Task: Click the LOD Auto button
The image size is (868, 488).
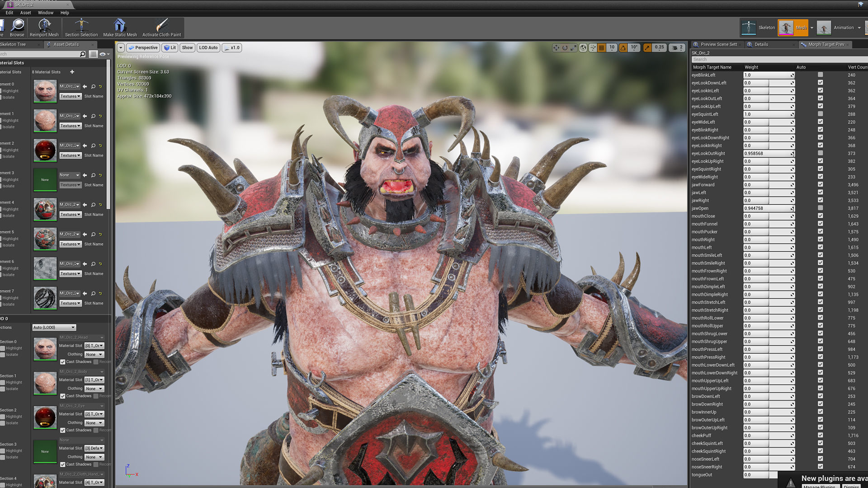Action: coord(208,47)
